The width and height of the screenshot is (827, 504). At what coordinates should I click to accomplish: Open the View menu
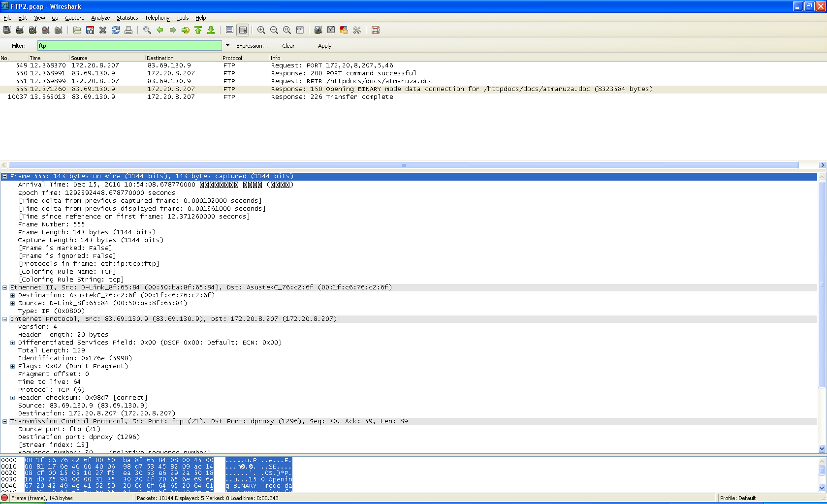click(39, 18)
